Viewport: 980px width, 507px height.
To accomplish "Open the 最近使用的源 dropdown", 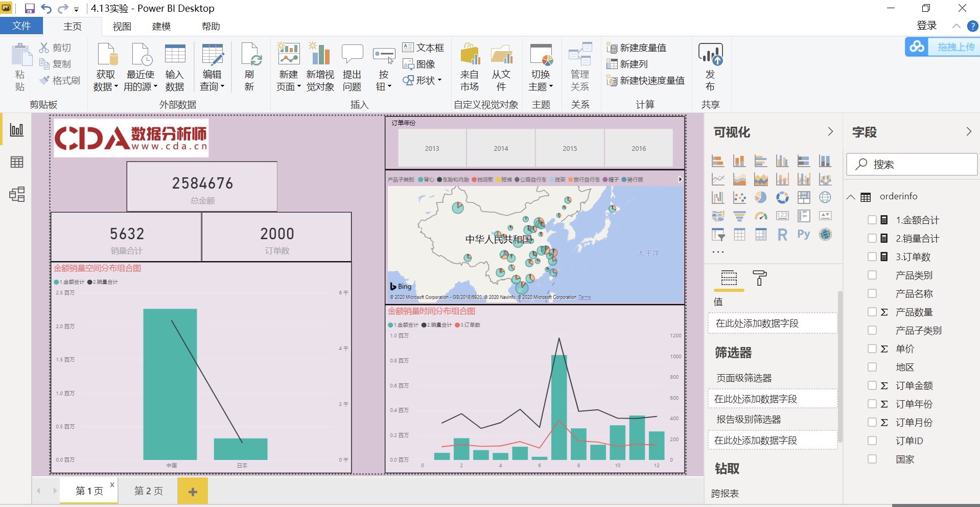I will (x=141, y=81).
